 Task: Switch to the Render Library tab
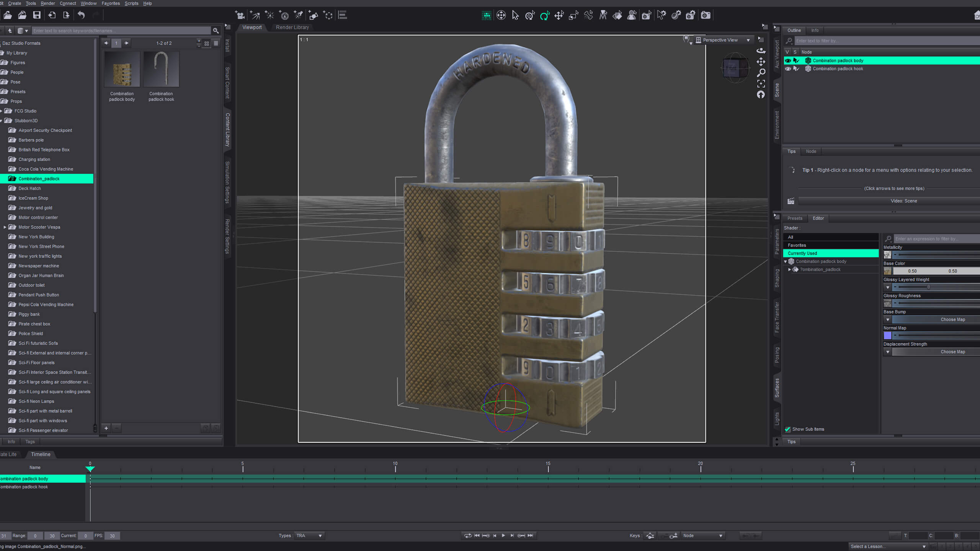pos(292,28)
